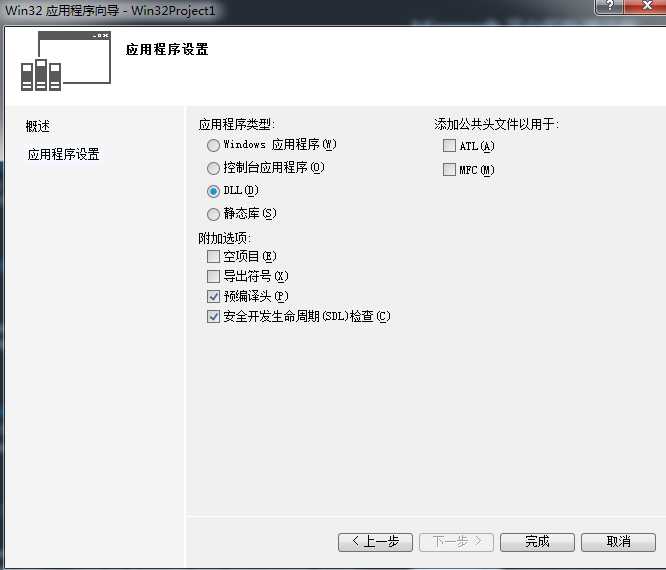Select the Windows 应用程序 radio button
The height and width of the screenshot is (570, 666).
point(213,145)
